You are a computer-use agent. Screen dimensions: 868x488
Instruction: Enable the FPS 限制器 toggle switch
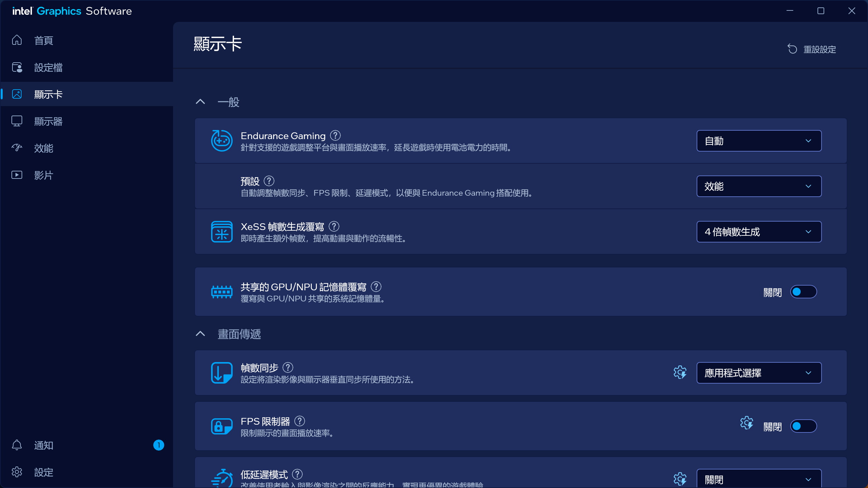(x=803, y=426)
